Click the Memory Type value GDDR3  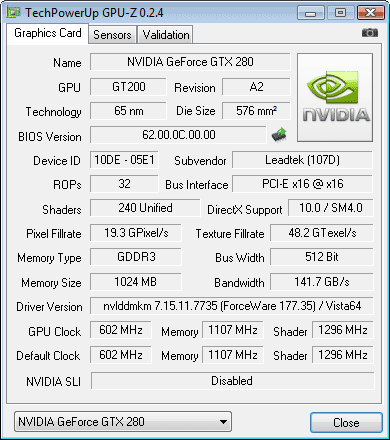(x=136, y=257)
